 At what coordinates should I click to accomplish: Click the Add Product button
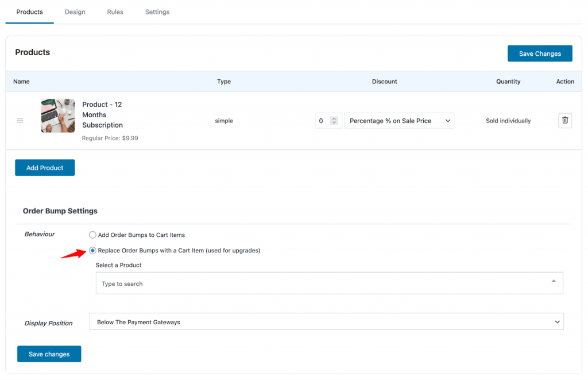45,167
